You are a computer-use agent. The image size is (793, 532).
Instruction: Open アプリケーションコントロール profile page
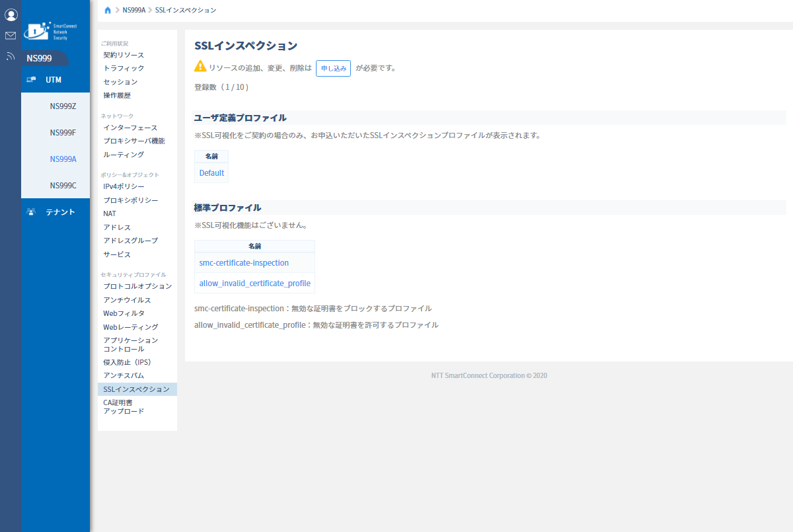coord(131,344)
